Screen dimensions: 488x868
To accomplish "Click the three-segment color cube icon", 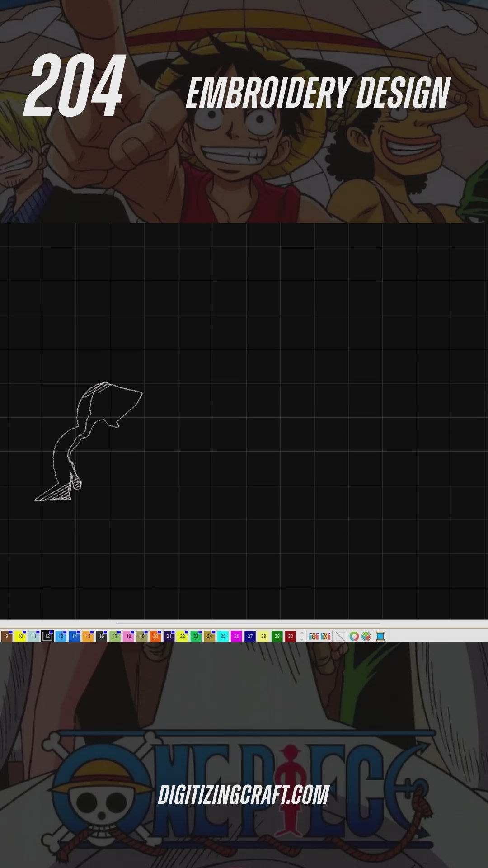I will pos(366,637).
